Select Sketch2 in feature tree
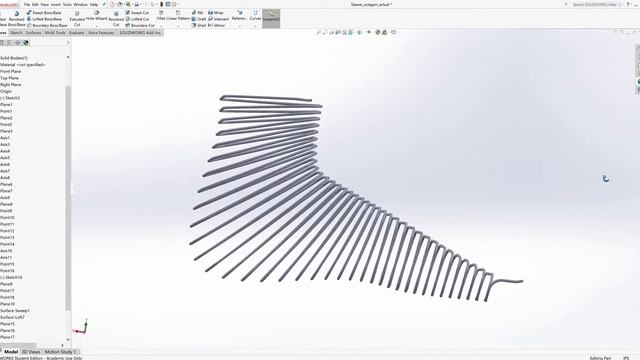 10,98
